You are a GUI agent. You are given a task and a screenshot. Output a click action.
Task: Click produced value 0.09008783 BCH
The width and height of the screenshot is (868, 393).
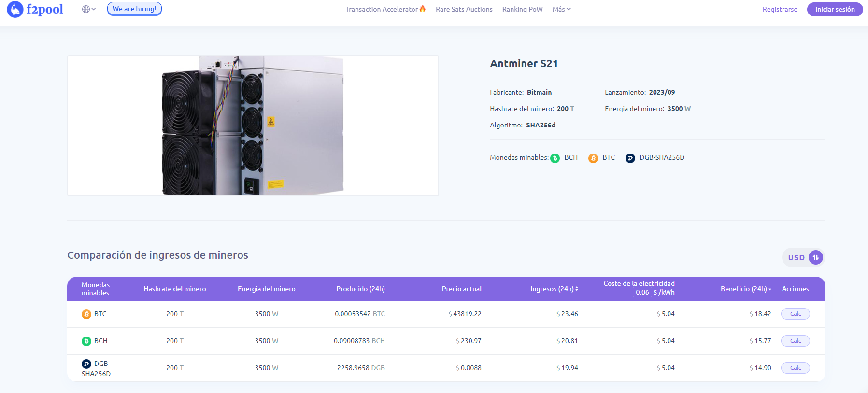click(359, 341)
